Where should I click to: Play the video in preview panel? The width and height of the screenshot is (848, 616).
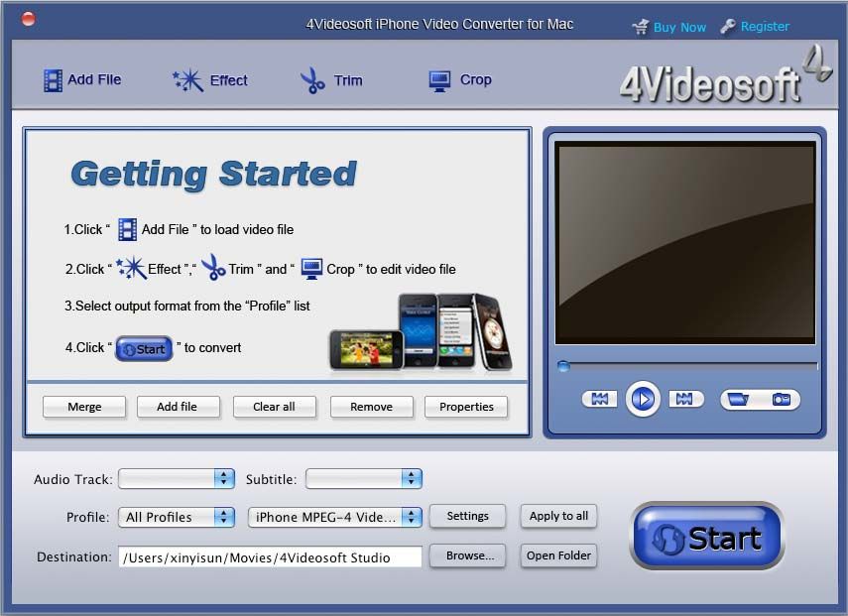pyautogui.click(x=643, y=399)
